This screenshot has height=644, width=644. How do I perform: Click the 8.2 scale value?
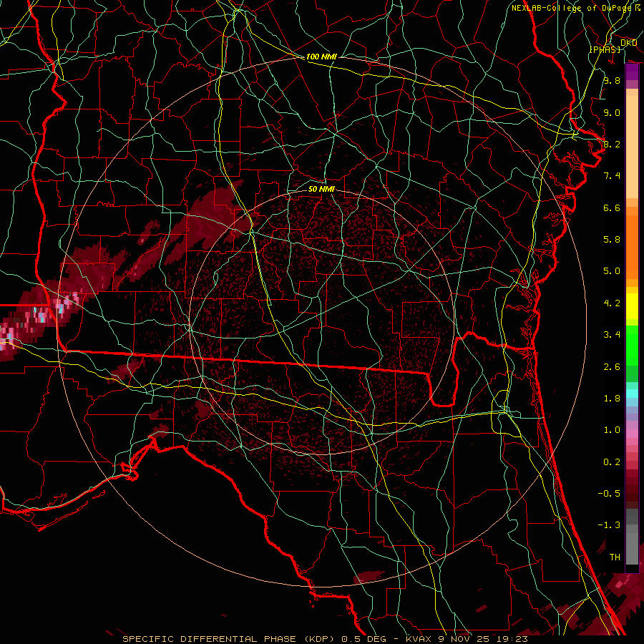click(612, 144)
